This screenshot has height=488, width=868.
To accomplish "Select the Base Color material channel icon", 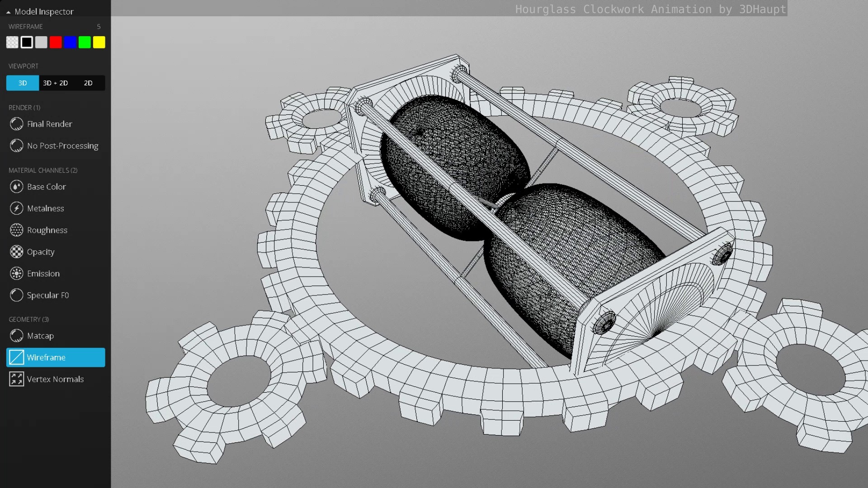I will (16, 187).
